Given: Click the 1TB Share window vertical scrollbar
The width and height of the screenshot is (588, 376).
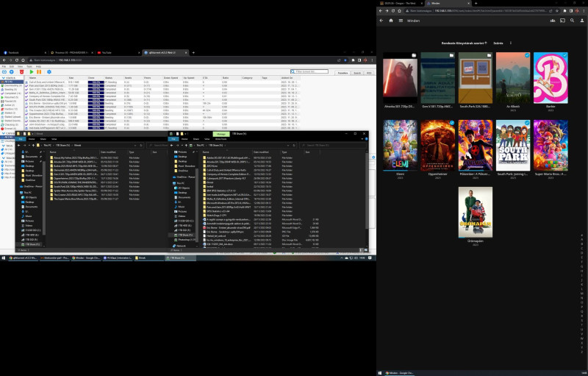Looking at the screenshot, I should coord(366,190).
